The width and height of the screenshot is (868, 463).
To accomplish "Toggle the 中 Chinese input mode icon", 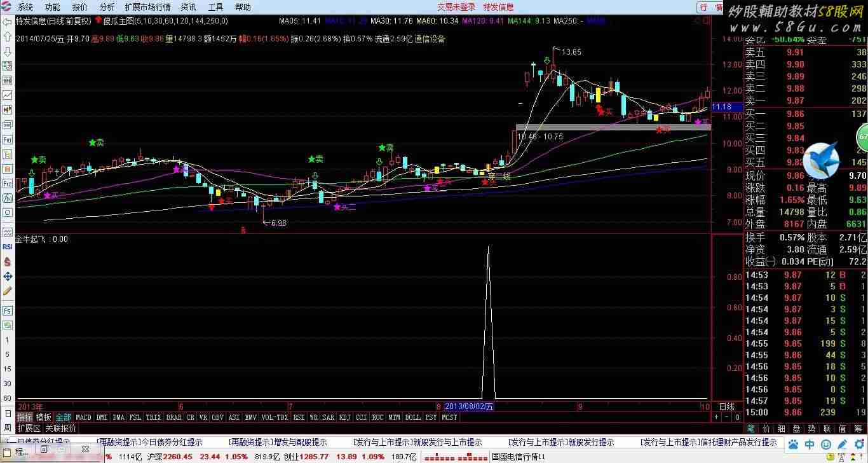I will 810,444.
